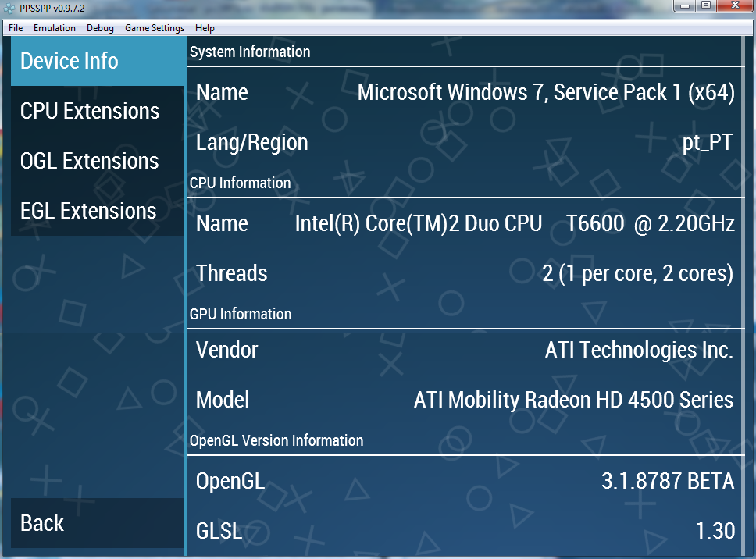Switch to the OGL Extensions tab
The image size is (756, 559).
coord(98,161)
